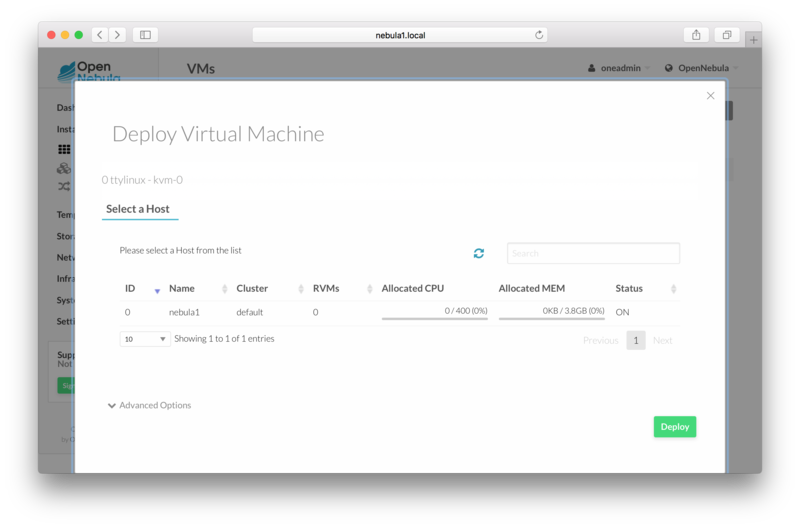Click the refresh hosts list icon

coord(479,254)
